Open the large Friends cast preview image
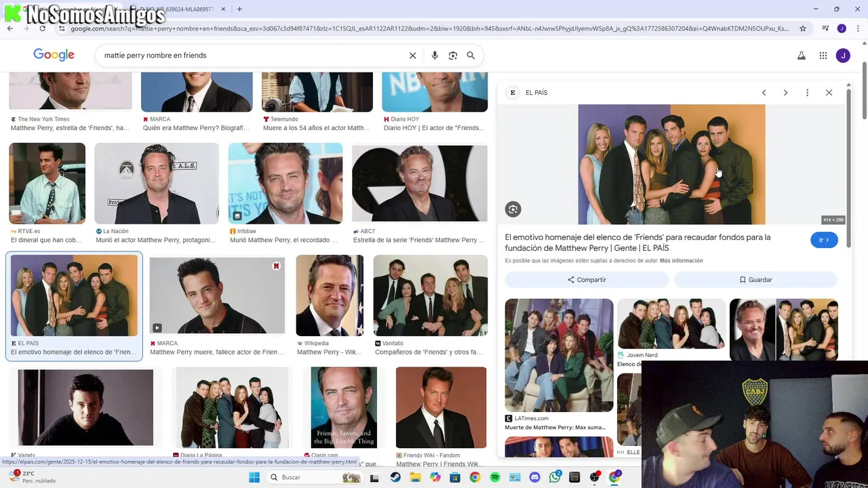Image resolution: width=868 pixels, height=488 pixels. coord(671,164)
